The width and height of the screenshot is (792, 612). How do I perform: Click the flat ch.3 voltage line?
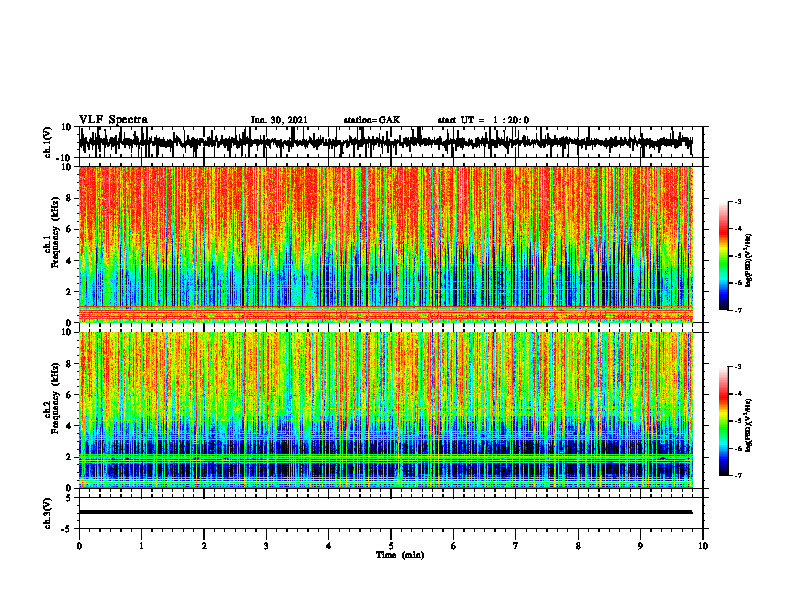(x=385, y=512)
